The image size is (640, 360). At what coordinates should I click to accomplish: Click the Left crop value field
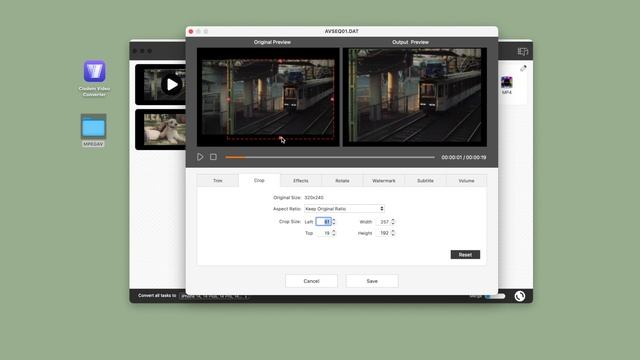click(323, 222)
